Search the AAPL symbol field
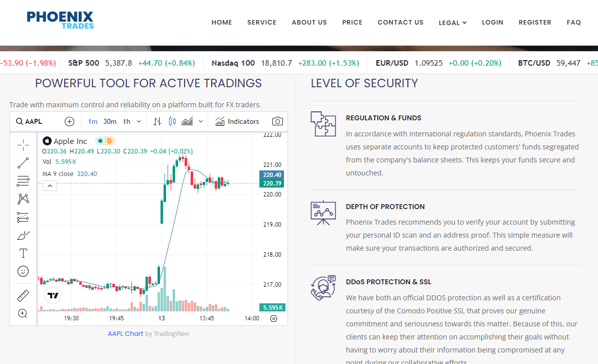598x364 pixels. pos(30,122)
